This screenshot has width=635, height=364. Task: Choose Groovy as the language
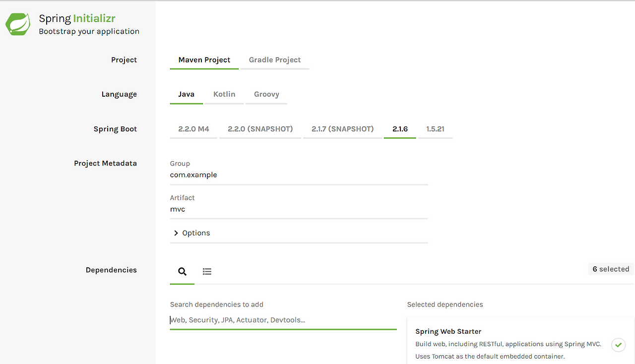(266, 94)
